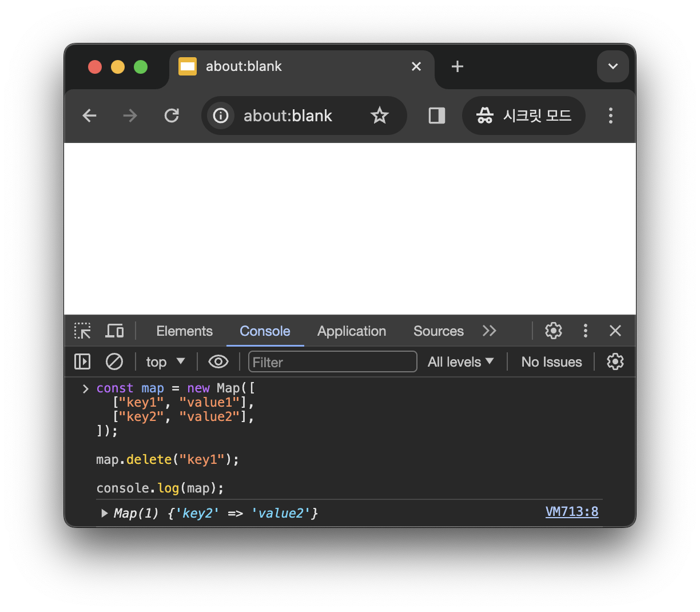
Task: Click the macOS green fullscreen button
Action: 141,67
